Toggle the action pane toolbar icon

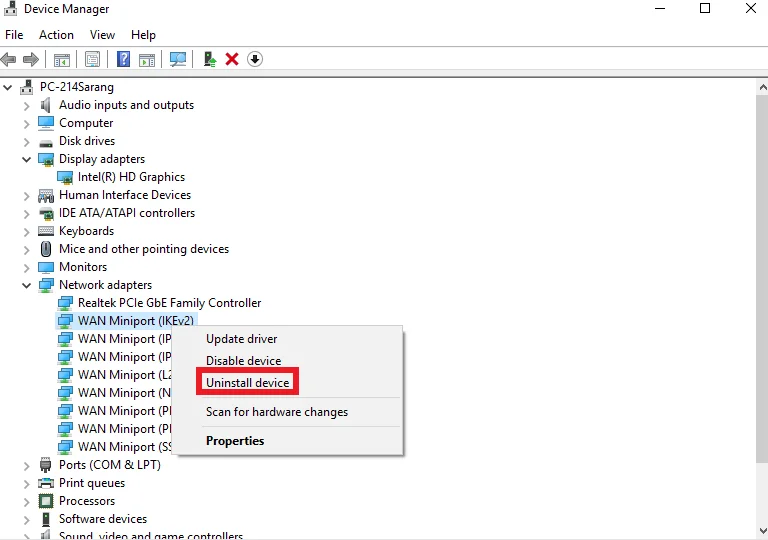[147, 60]
